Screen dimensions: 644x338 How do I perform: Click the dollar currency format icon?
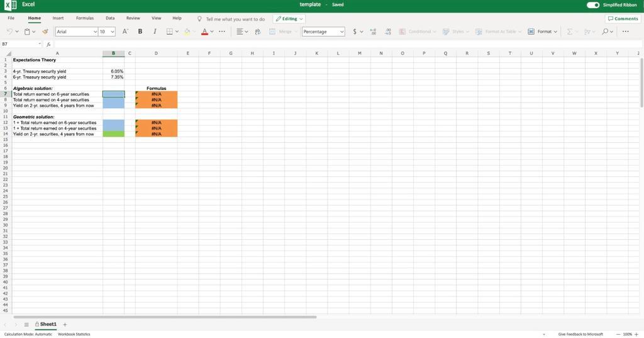355,31
